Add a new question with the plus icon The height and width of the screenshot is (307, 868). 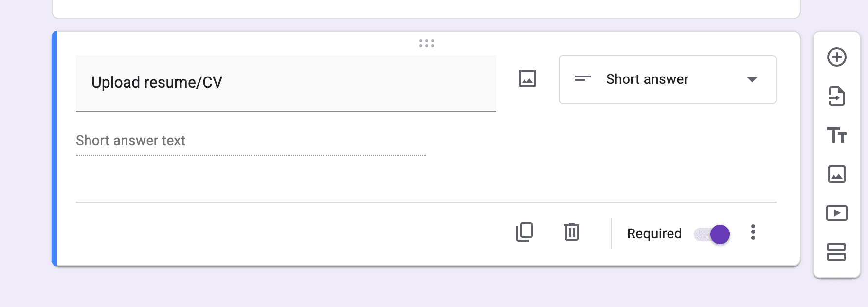[836, 57]
